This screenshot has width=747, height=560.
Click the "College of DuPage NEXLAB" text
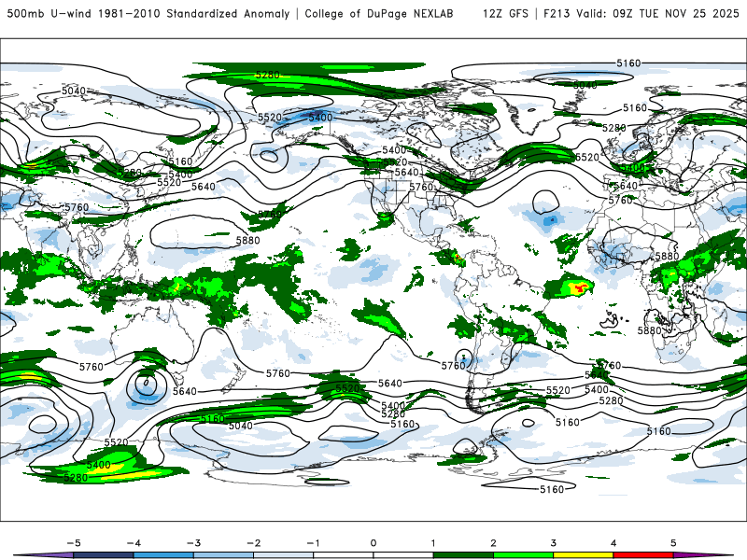pos(379,14)
